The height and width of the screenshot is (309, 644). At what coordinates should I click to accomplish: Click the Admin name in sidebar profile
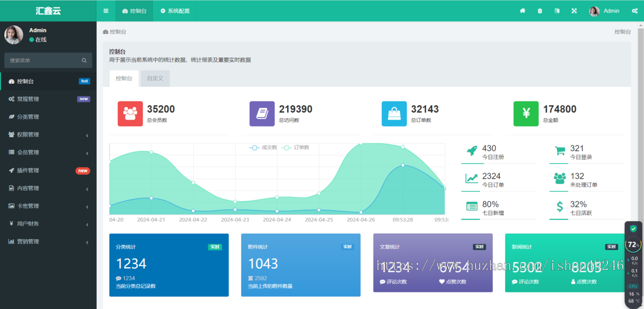point(38,31)
